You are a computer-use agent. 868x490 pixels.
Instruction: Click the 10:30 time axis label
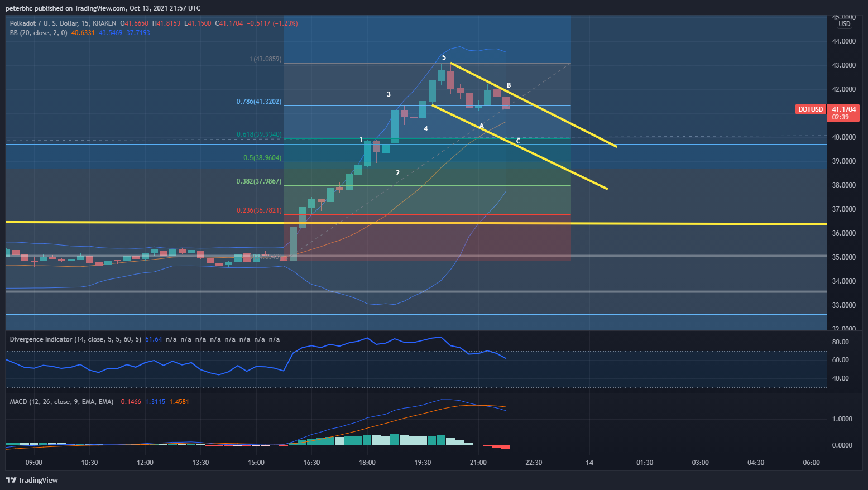[89, 463]
